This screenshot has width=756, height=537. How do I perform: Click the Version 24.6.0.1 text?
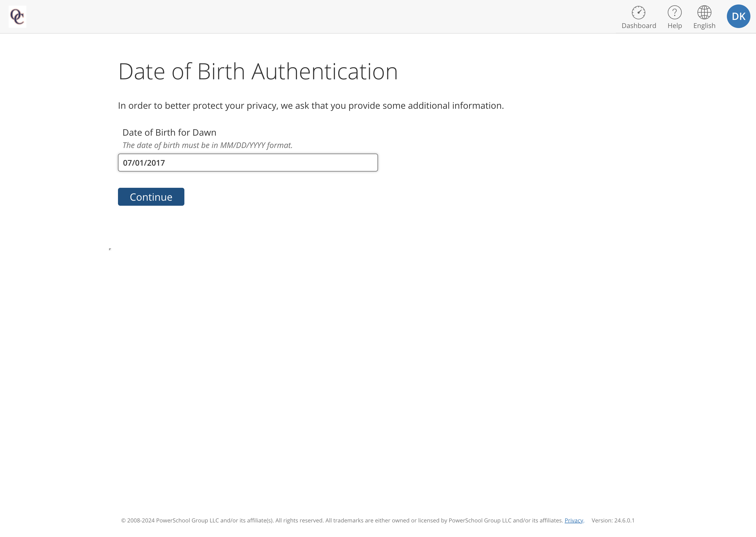613,520
